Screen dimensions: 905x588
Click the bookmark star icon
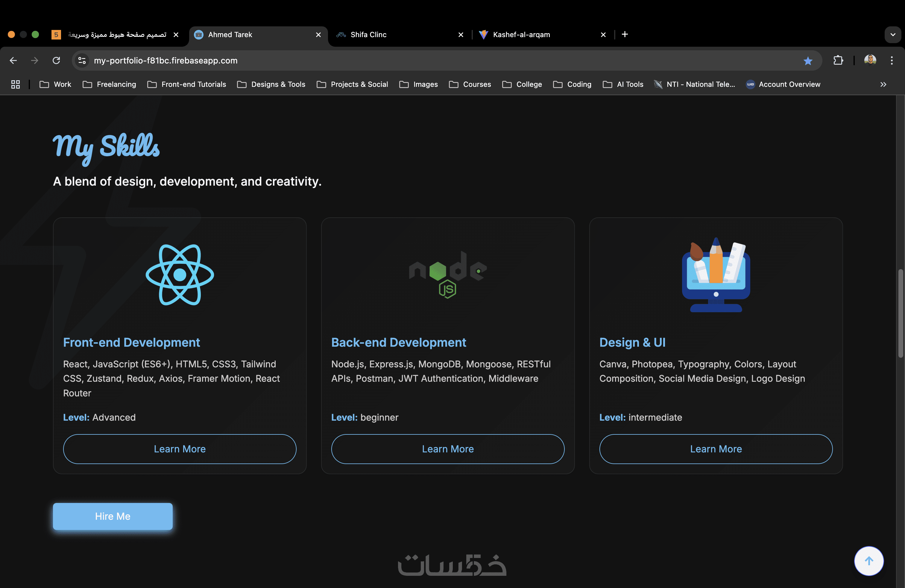pos(808,60)
